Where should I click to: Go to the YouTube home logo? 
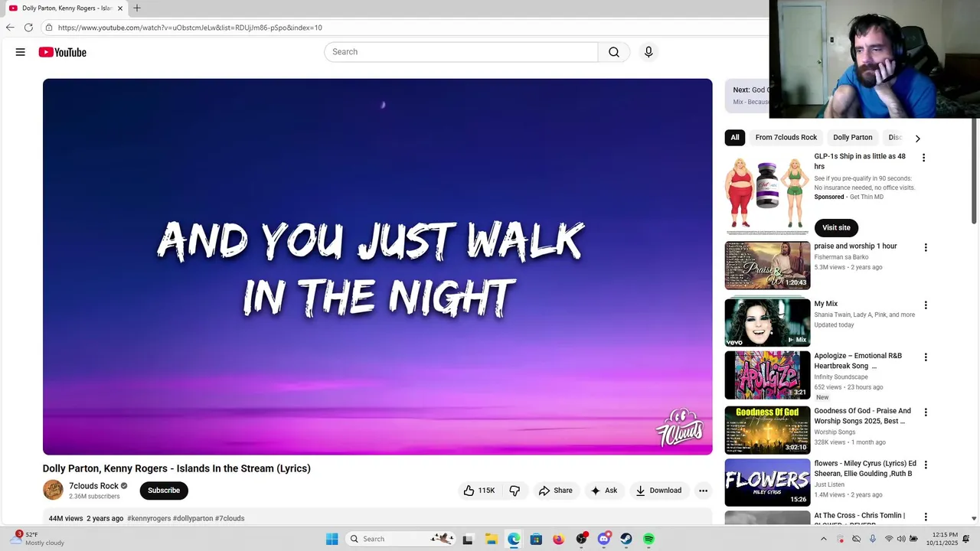point(63,52)
